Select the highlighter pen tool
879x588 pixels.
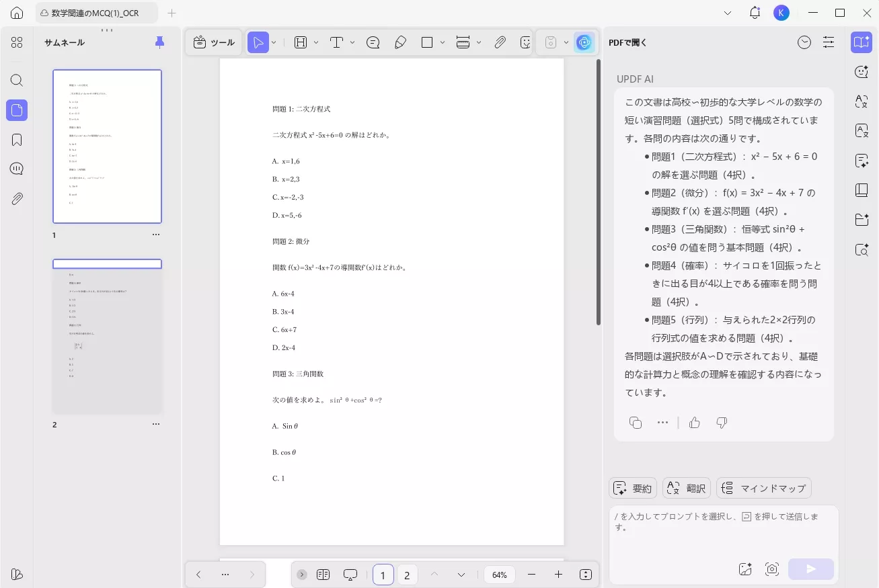(400, 42)
